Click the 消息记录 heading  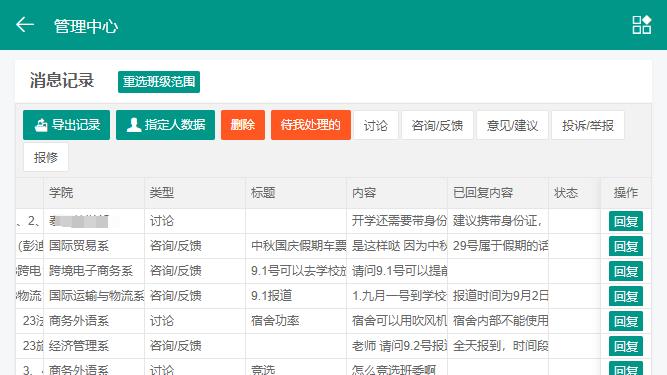[x=62, y=80]
